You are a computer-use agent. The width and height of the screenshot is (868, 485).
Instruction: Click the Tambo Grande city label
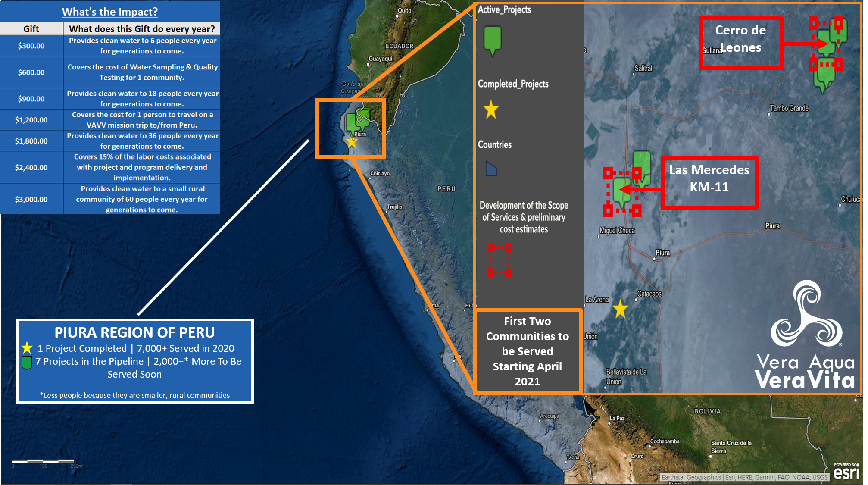coord(789,108)
